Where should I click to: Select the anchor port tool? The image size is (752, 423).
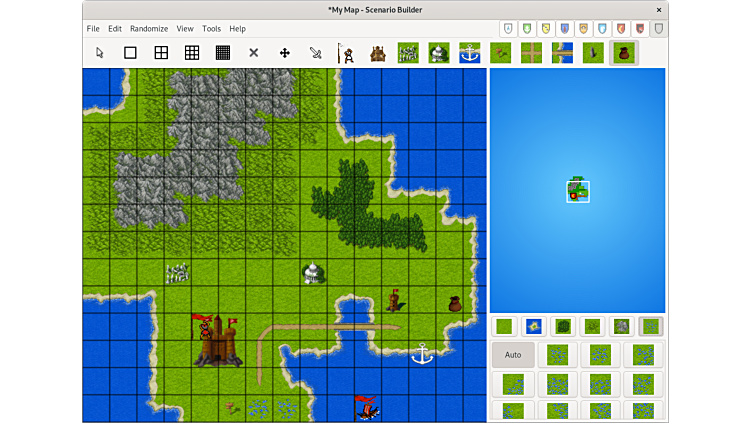[x=469, y=53]
